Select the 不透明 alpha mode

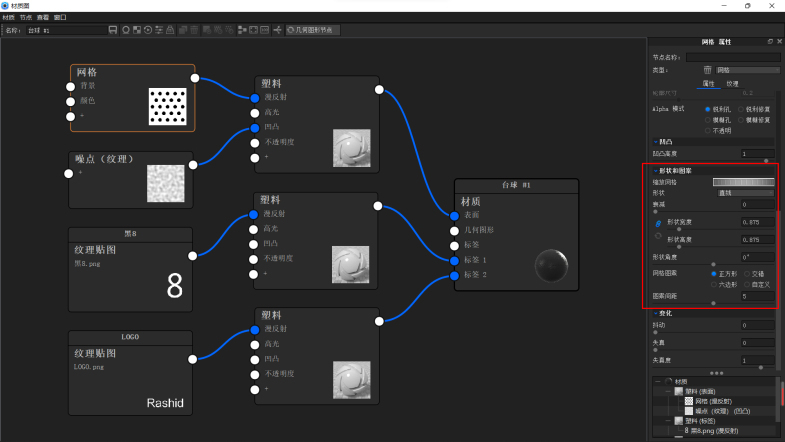(708, 130)
